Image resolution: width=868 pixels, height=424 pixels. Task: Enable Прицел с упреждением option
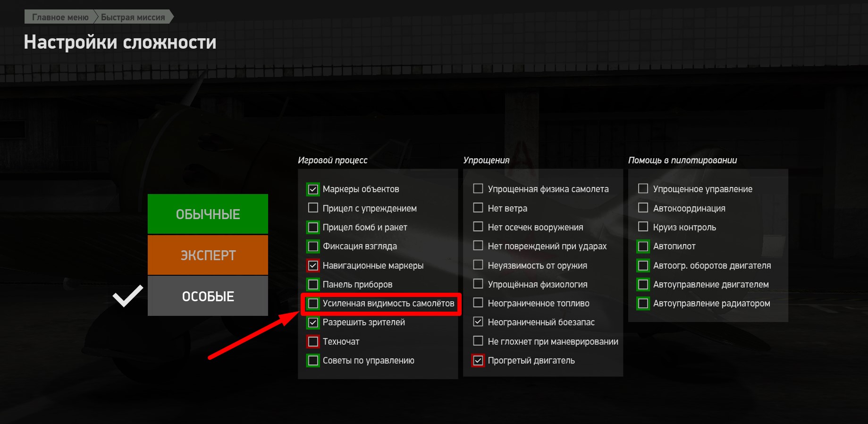tap(313, 208)
